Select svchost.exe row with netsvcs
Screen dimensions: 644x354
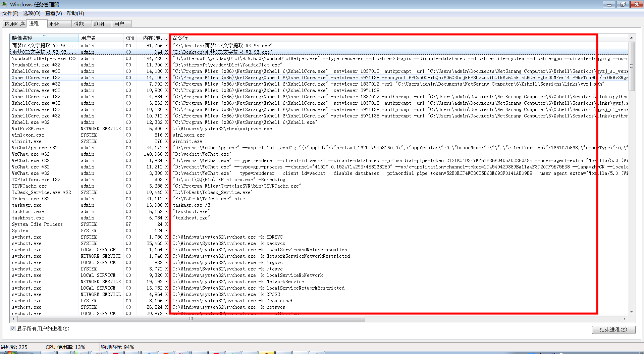319,307
